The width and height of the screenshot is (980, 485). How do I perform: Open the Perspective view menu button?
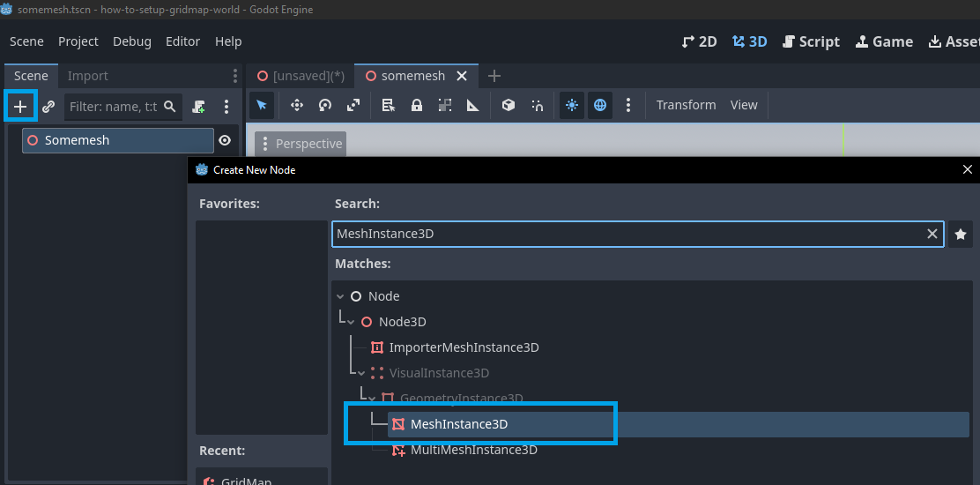click(x=300, y=144)
